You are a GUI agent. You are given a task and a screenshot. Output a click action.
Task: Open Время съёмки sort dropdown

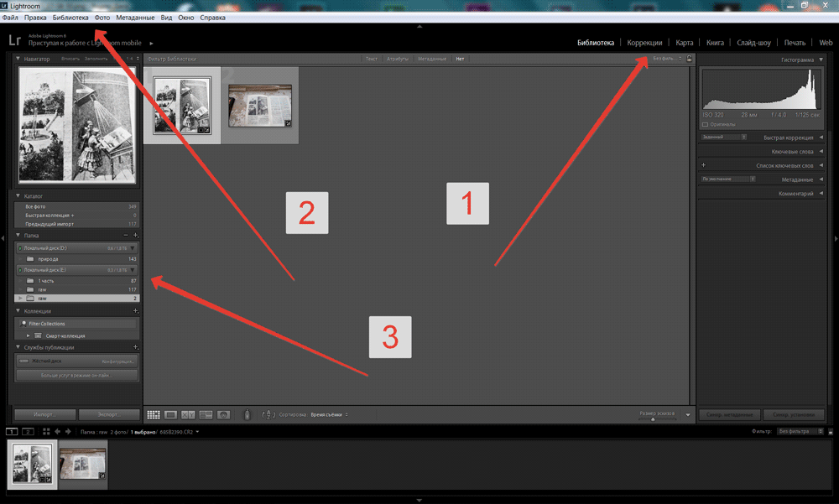coord(329,414)
